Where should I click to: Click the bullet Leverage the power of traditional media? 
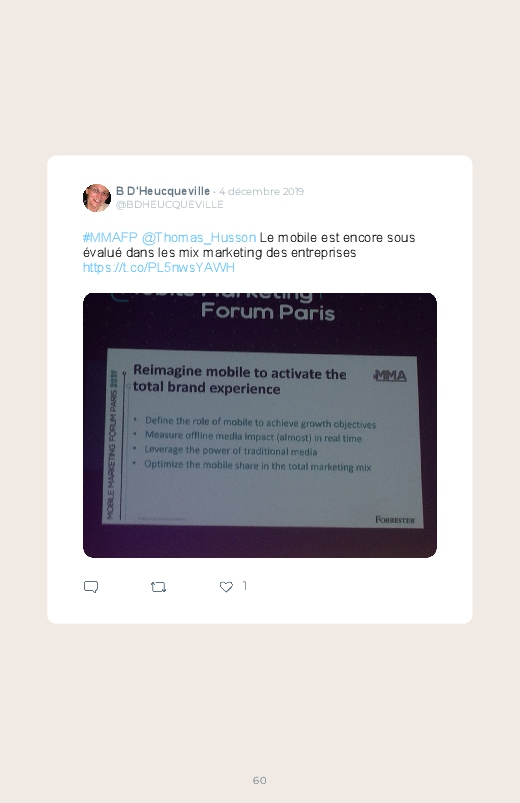pos(231,450)
